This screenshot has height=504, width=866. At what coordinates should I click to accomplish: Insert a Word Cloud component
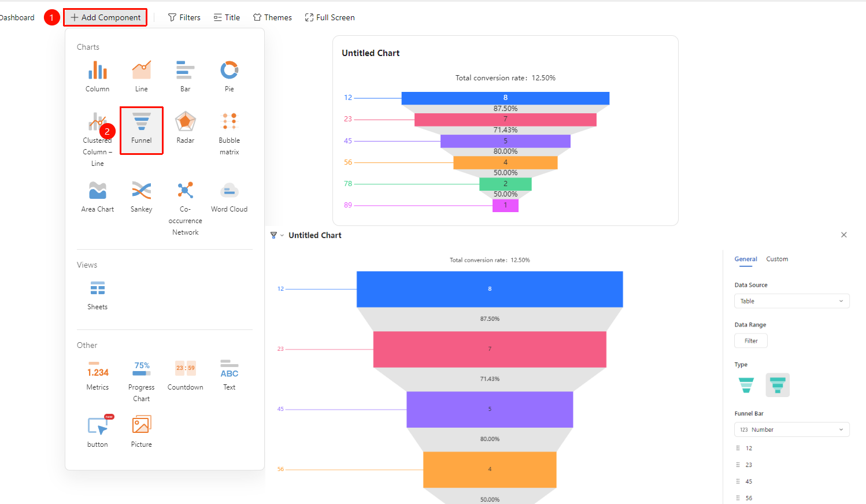[230, 197]
